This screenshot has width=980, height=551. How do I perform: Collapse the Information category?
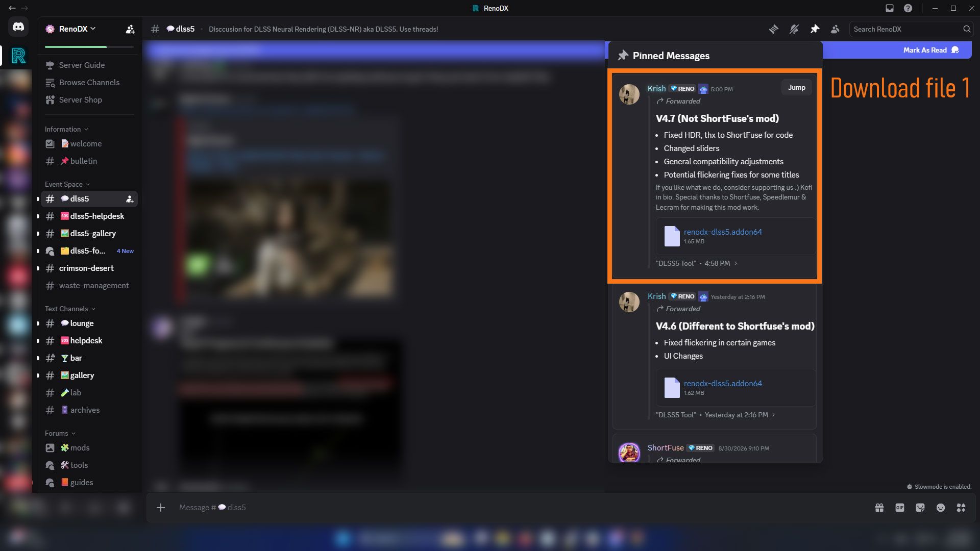click(x=66, y=129)
